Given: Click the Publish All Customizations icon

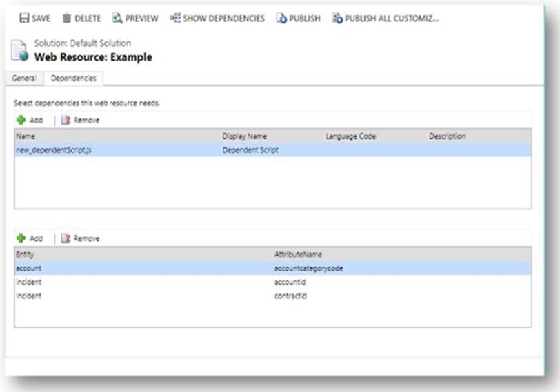Looking at the screenshot, I should pyautogui.click(x=337, y=19).
